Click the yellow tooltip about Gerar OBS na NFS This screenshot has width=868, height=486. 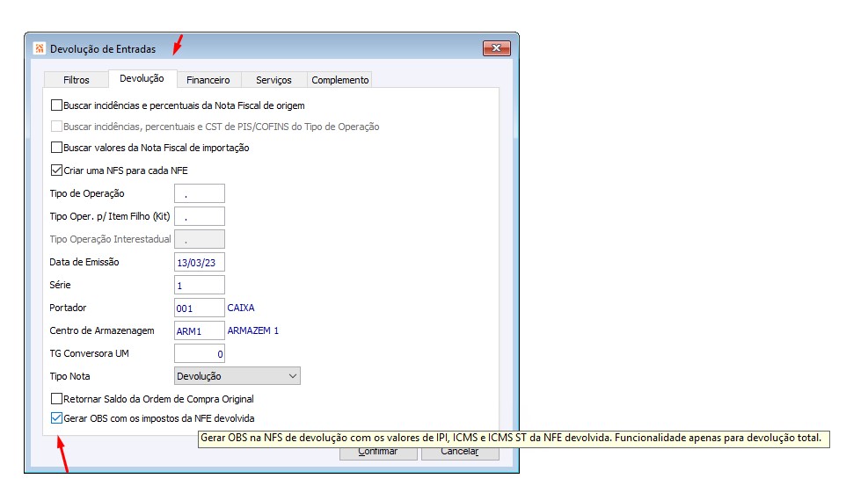coord(514,439)
